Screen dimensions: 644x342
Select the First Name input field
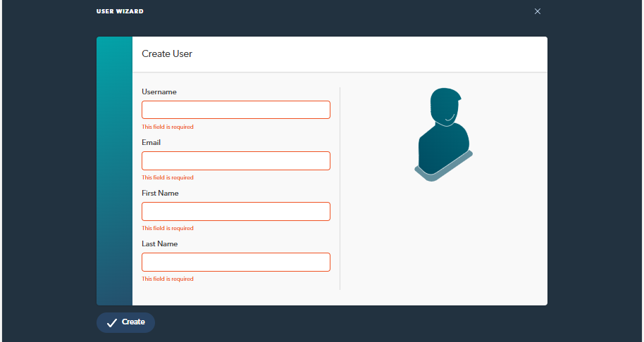236,211
